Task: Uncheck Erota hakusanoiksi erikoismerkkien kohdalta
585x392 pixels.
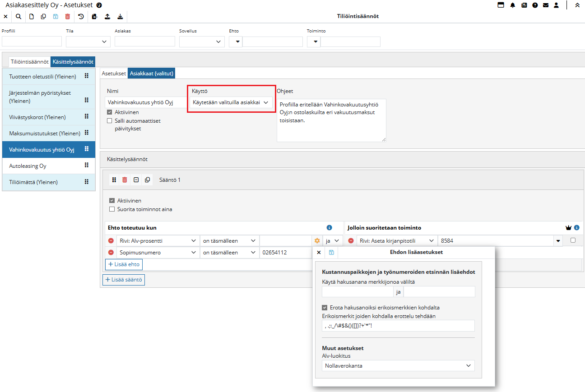Action: click(x=325, y=308)
